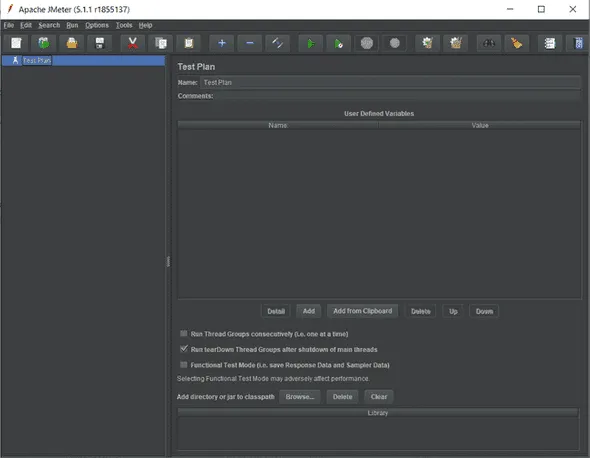Stop the running test icon
Screen dimensions: 590x458
(x=366, y=43)
